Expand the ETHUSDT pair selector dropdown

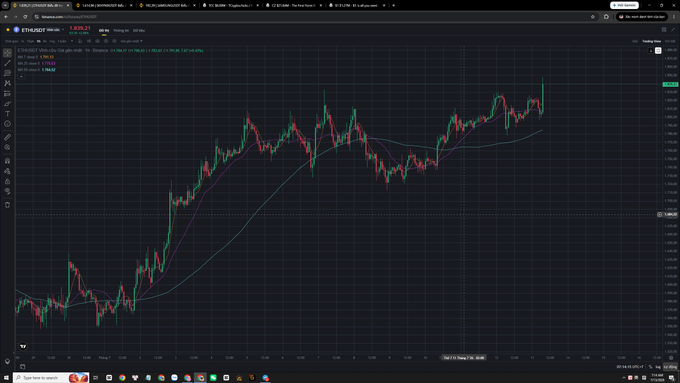coord(63,29)
